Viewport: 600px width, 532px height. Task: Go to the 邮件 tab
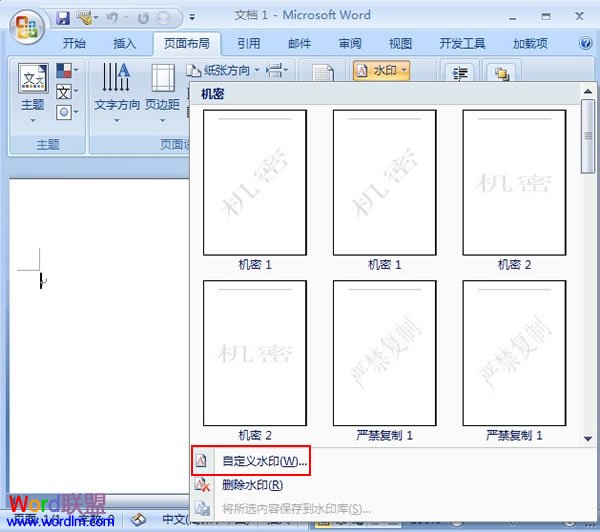tap(299, 44)
